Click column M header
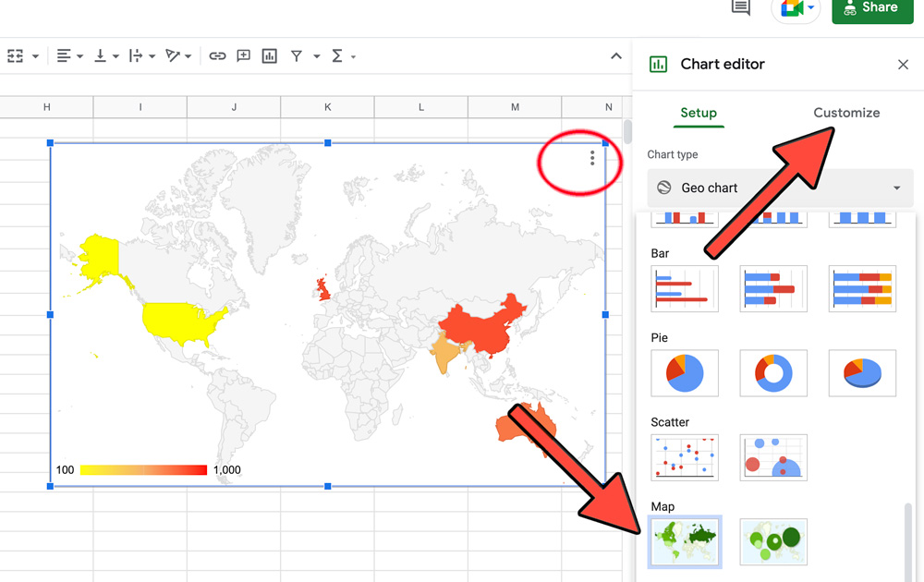The height and width of the screenshot is (582, 924). (x=515, y=107)
